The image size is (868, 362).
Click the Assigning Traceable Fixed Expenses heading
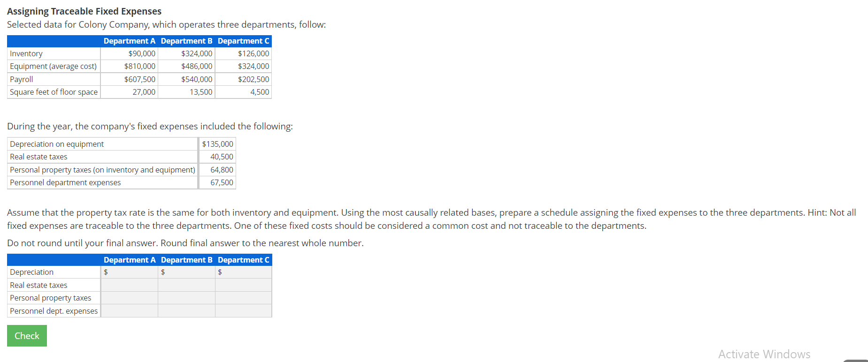84,11
